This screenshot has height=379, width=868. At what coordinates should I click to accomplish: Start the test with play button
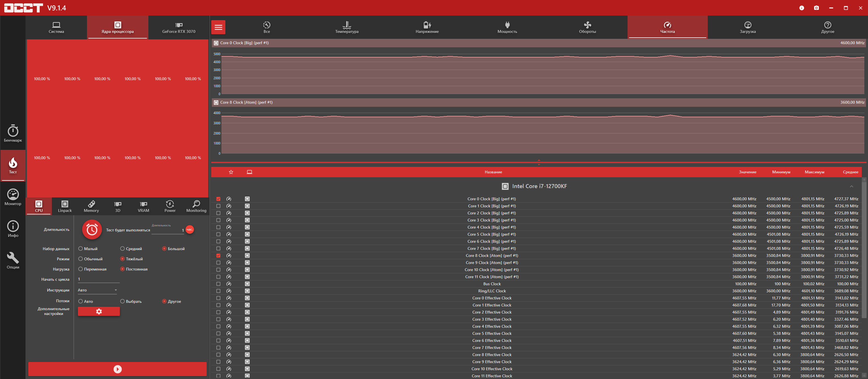point(117,369)
